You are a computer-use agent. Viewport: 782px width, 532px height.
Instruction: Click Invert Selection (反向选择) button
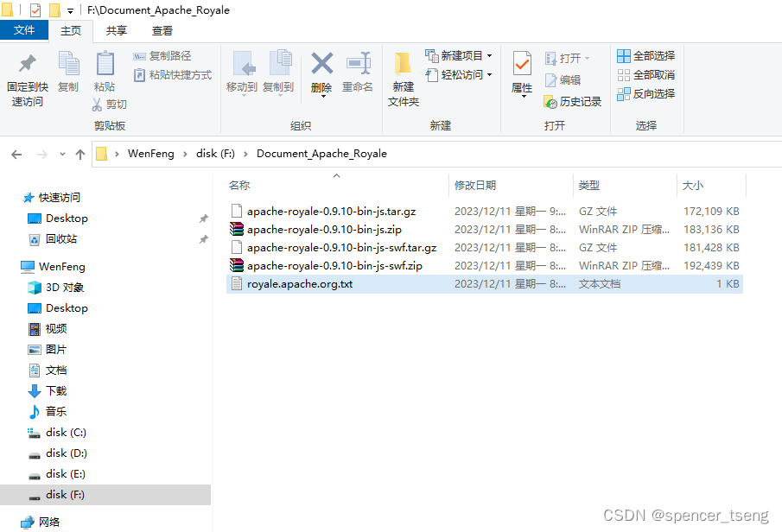click(x=647, y=93)
